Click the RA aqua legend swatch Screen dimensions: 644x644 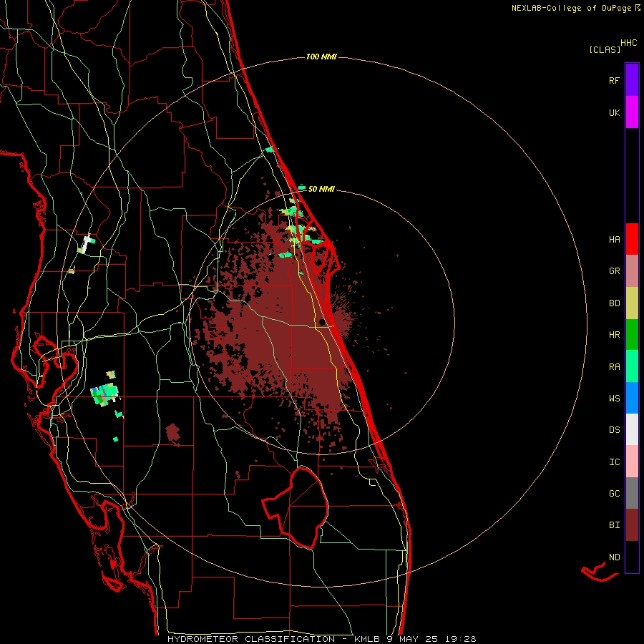pyautogui.click(x=632, y=366)
